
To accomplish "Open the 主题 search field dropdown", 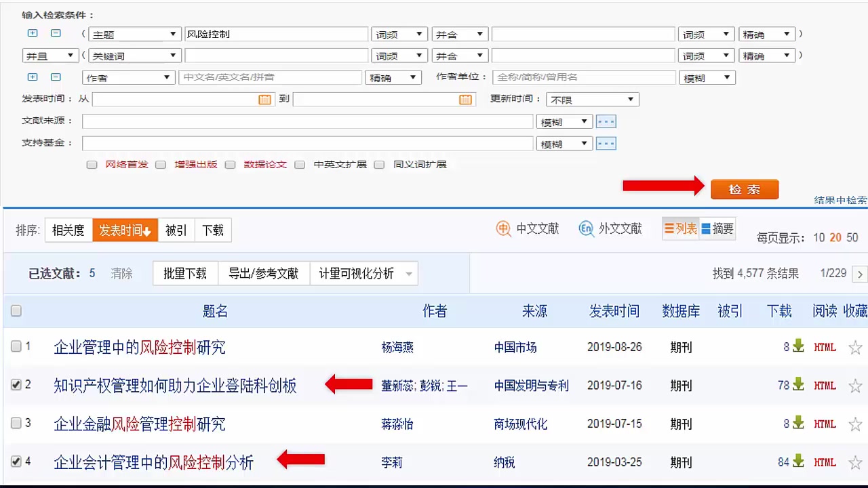I will click(134, 33).
